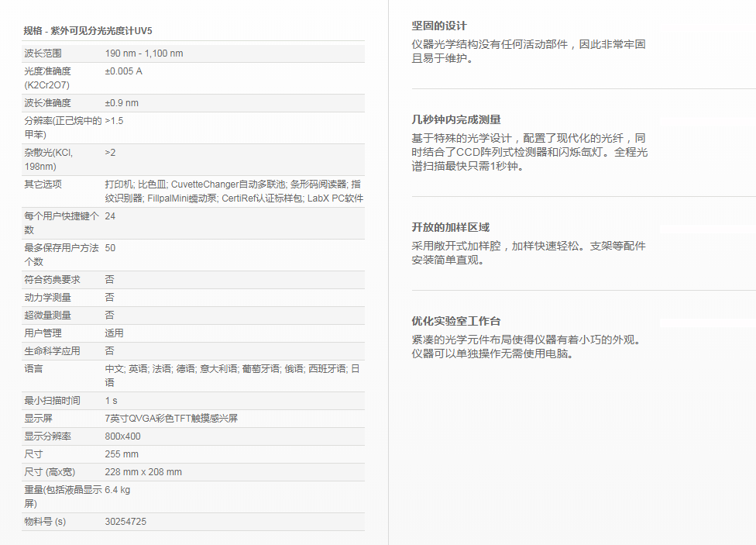Click the 坚固的设计 section heading
Image resolution: width=756 pixels, height=545 pixels.
tap(439, 26)
